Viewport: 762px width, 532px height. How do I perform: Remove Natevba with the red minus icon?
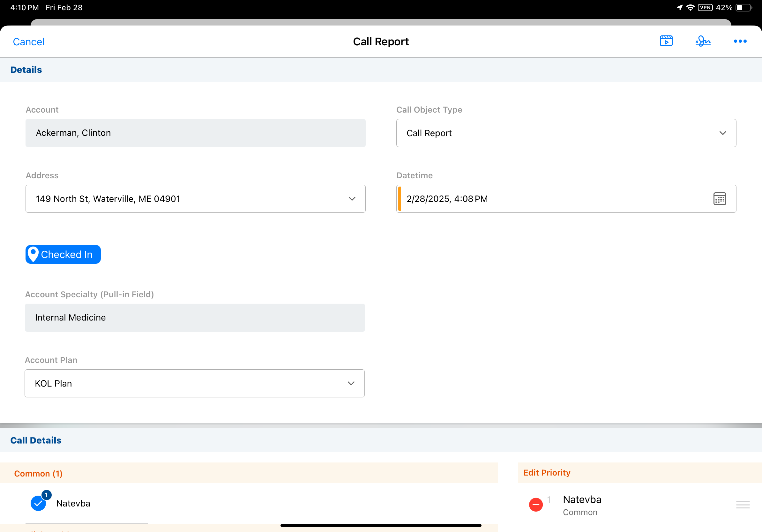tap(536, 505)
